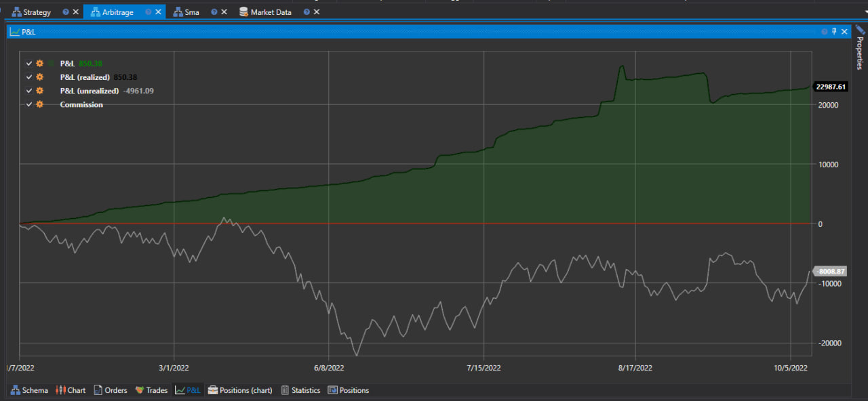Open help for the Arbitrage tab

149,12
